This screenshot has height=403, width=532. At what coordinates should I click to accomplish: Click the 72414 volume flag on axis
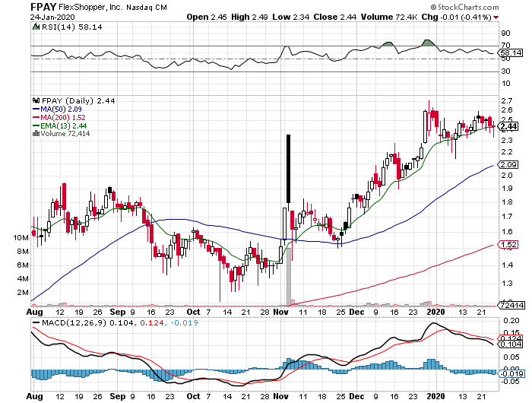511,305
